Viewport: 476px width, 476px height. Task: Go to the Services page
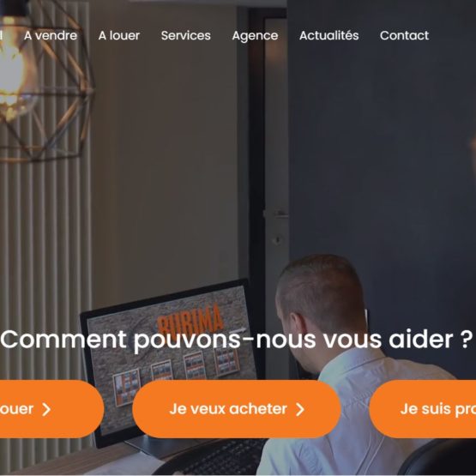[x=186, y=35]
